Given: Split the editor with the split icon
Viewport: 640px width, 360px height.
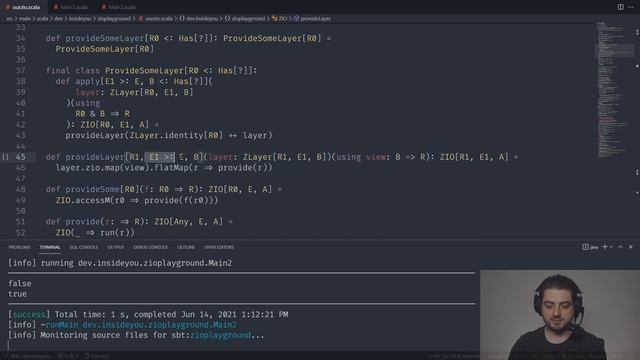Looking at the screenshot, I should coord(620,7).
